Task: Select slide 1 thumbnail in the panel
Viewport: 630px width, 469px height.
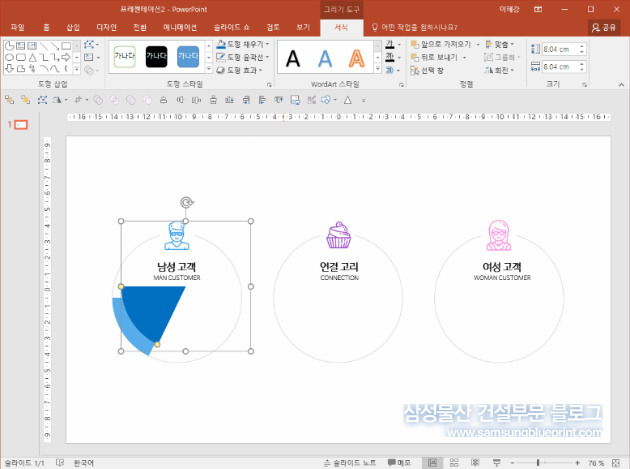Action: point(21,125)
